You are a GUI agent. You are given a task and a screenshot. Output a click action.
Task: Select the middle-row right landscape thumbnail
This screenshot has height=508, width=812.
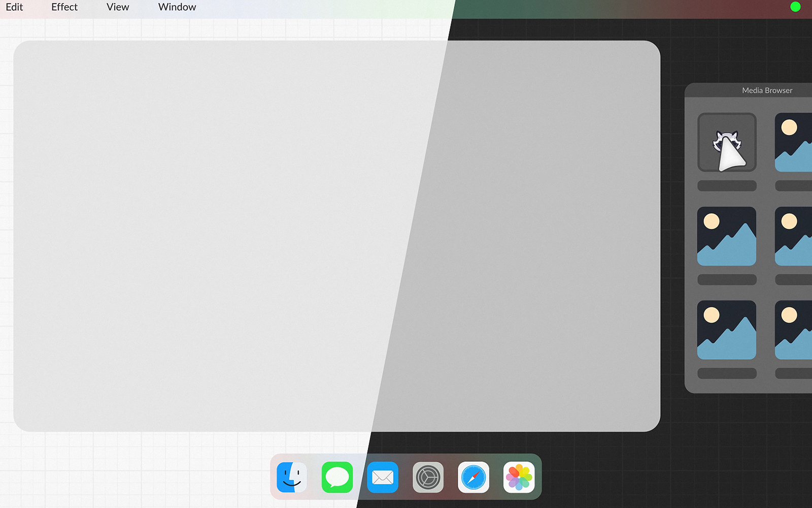794,236
